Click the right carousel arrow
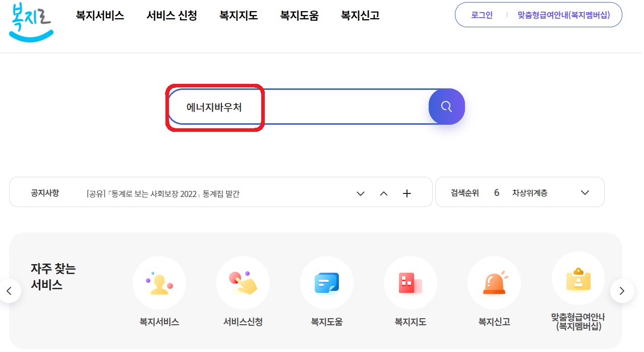Image resolution: width=644 pixels, height=352 pixels. coord(622,291)
